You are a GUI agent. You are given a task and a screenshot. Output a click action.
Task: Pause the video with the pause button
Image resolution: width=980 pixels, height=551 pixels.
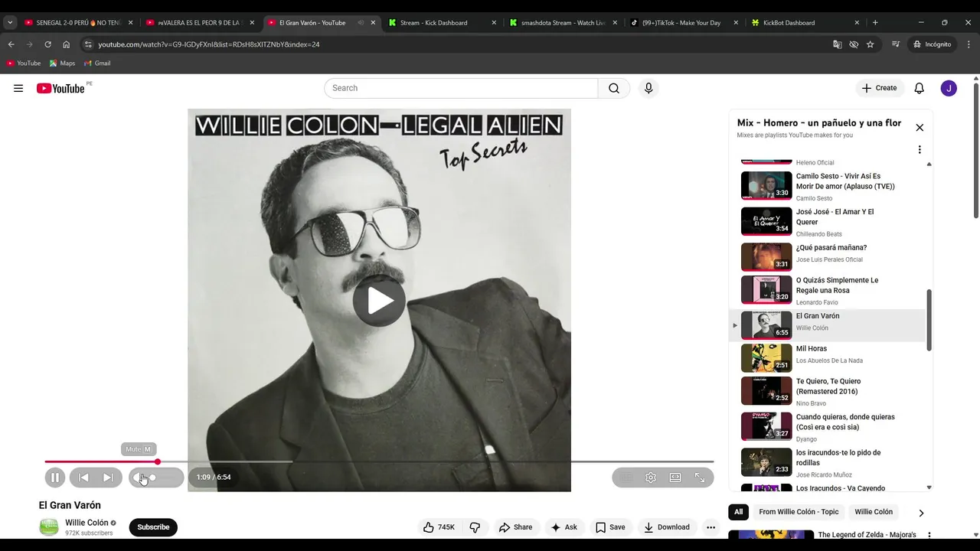click(55, 478)
